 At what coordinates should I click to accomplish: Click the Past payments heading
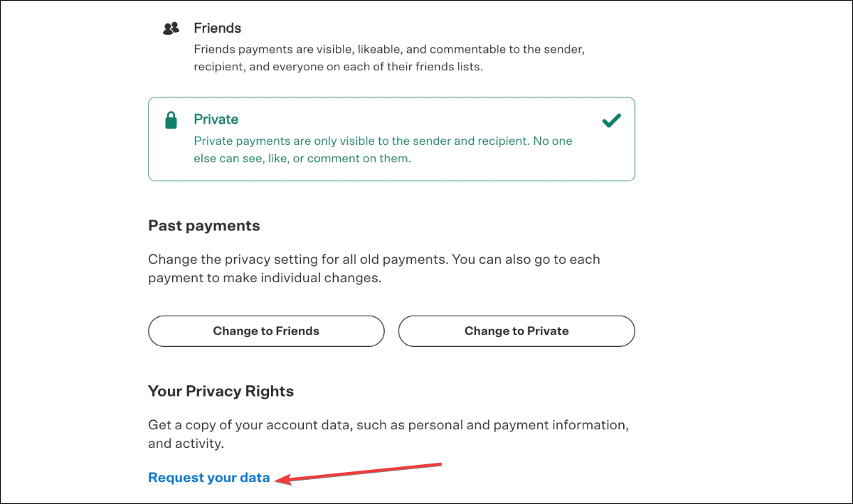(204, 226)
